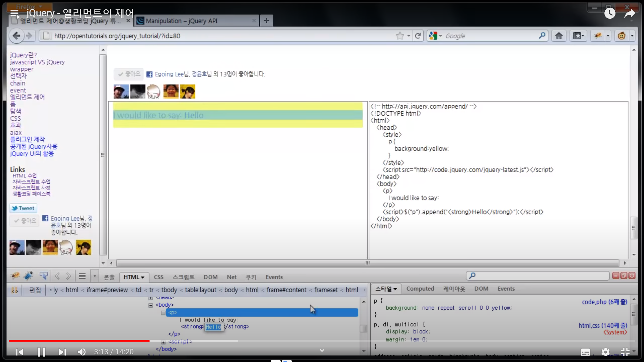Image resolution: width=644 pixels, height=362 pixels.
Task: Switch to the Computed side panel tab
Action: click(420, 289)
